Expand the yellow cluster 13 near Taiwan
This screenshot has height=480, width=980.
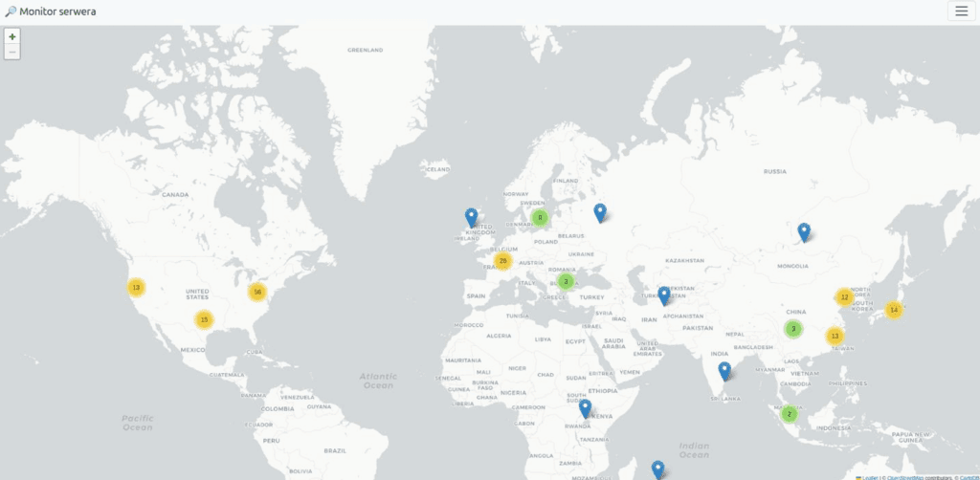(x=835, y=337)
